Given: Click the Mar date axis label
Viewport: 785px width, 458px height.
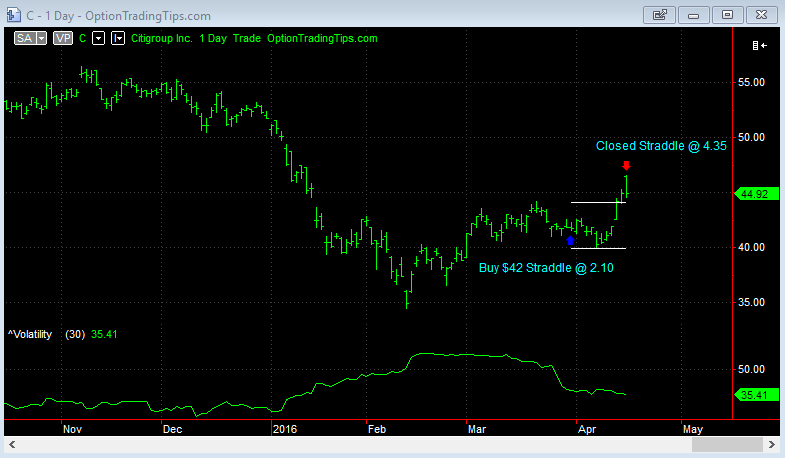Looking at the screenshot, I should (477, 429).
